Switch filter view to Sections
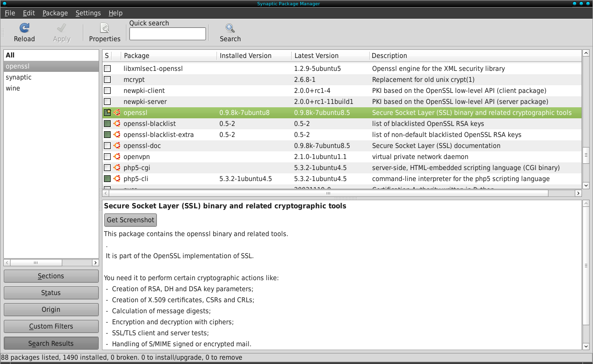Screen dimensions: 593x364 51,276
